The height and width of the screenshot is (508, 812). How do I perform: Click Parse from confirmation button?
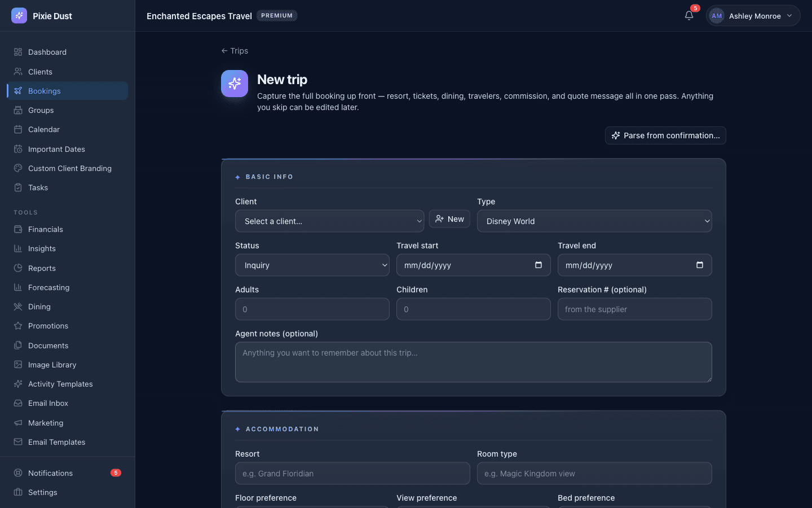click(665, 135)
